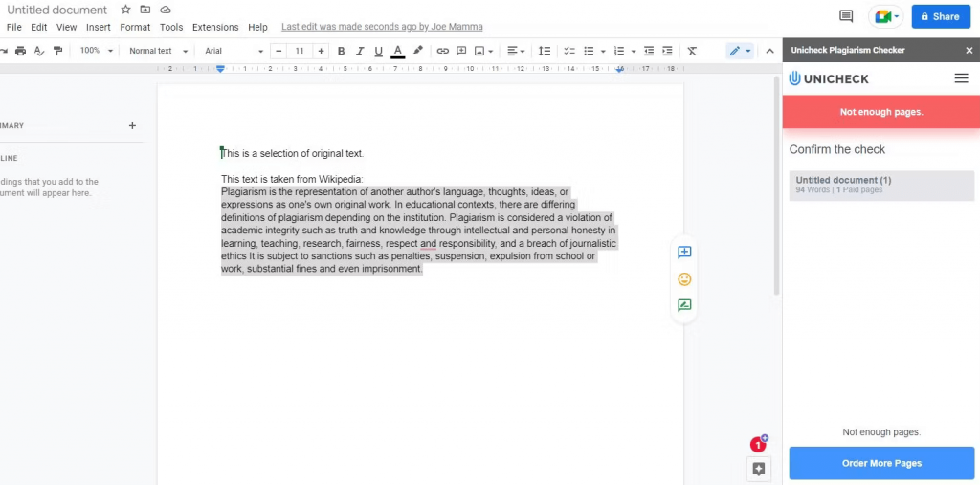Viewport: 980px width, 485px height.
Task: Click the clear formatting icon
Action: (692, 51)
